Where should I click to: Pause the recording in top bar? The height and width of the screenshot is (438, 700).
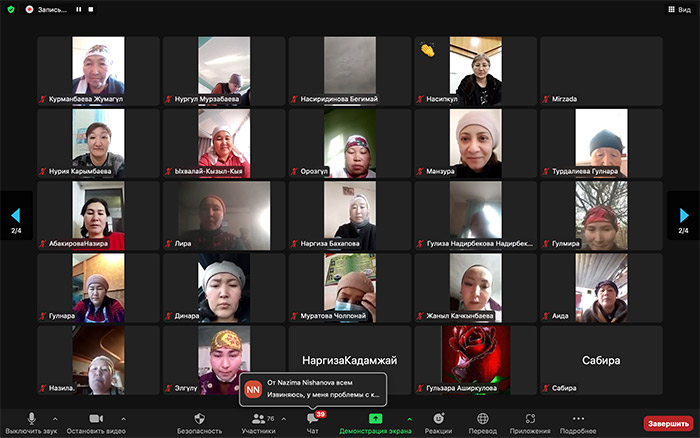pos(78,9)
